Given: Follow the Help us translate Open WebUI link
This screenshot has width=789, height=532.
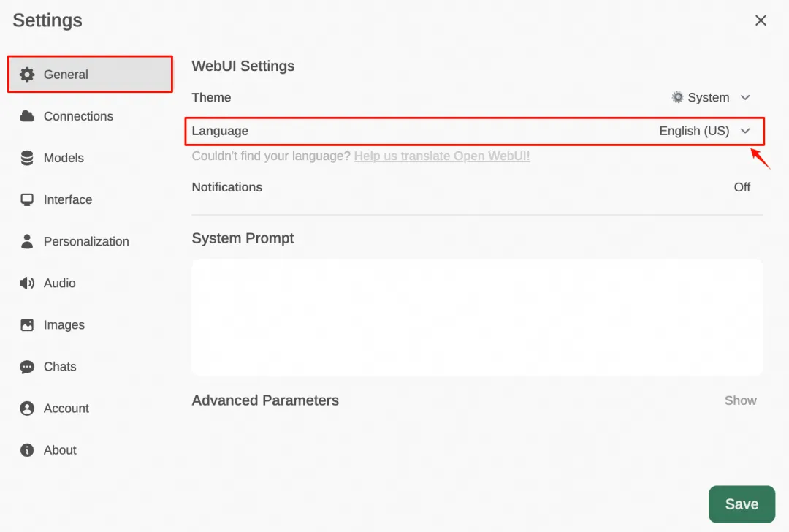Looking at the screenshot, I should (442, 156).
